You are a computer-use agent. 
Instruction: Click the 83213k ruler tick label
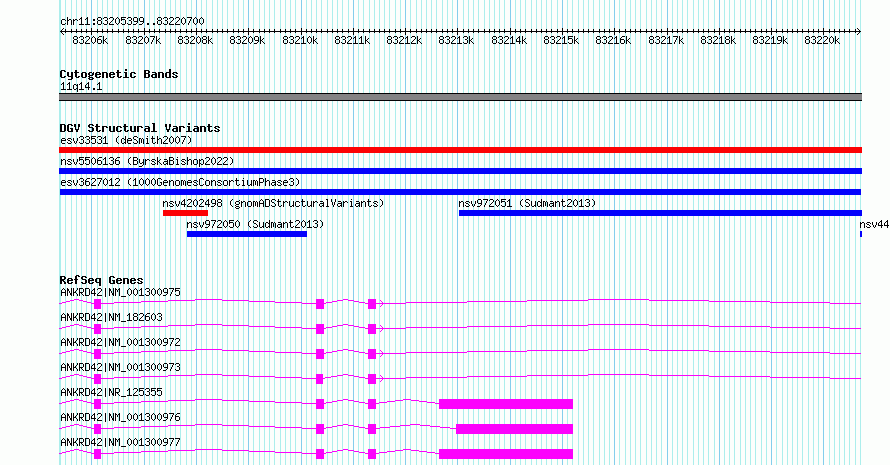(x=456, y=40)
